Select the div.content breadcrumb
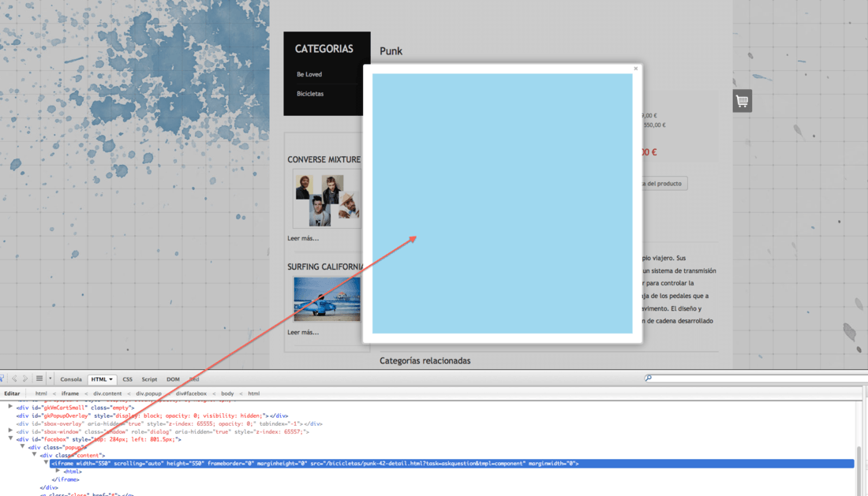The width and height of the screenshot is (868, 496). tap(107, 393)
